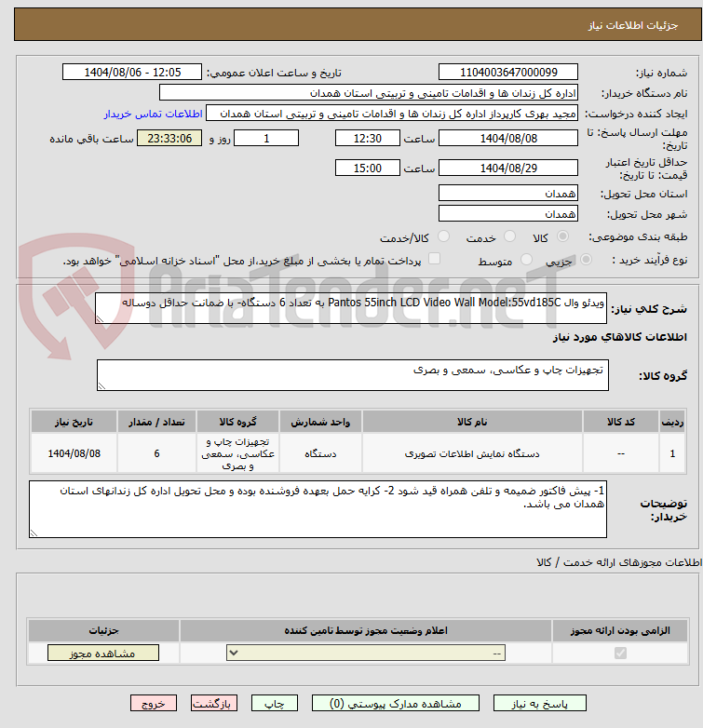Click the چاپ print button
This screenshot has width=703, height=728.
tap(275, 704)
